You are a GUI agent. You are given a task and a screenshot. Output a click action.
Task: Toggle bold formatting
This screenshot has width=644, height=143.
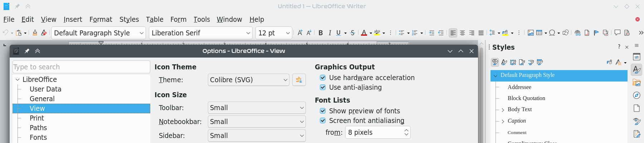(x=321, y=33)
